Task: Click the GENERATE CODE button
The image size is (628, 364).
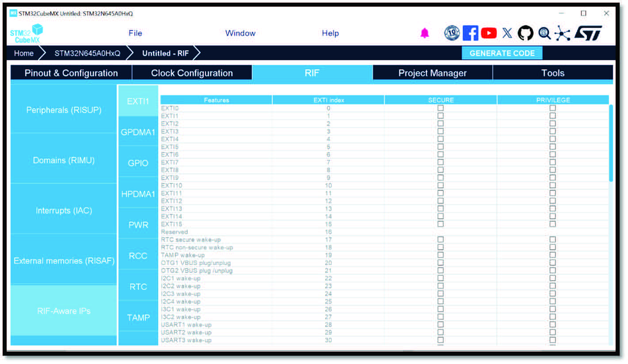Action: point(502,53)
